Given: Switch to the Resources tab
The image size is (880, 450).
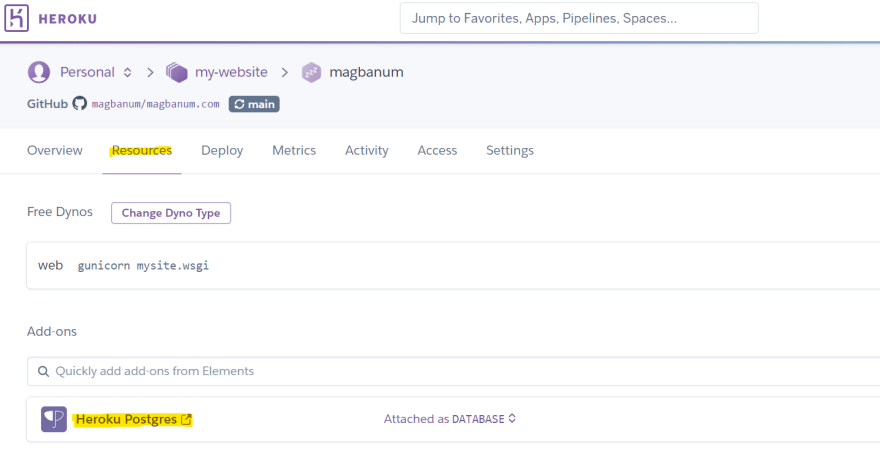Looking at the screenshot, I should (x=142, y=150).
